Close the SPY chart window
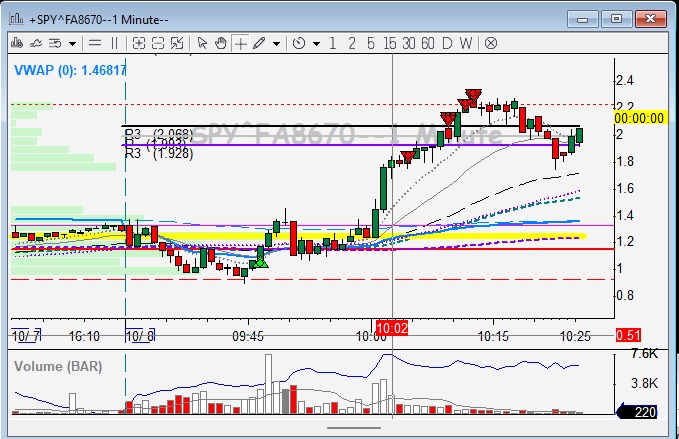This screenshot has height=439, width=679. (650, 19)
